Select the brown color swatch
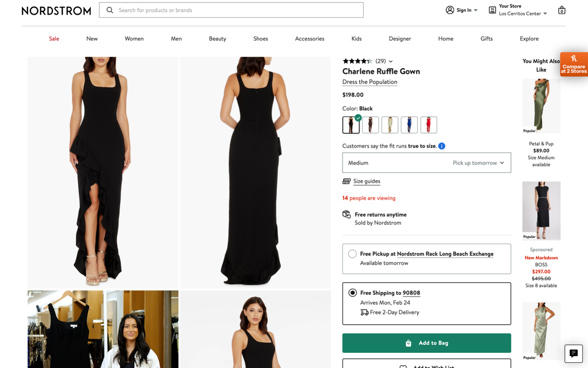Screen dimensions: 588x368 point(370,125)
